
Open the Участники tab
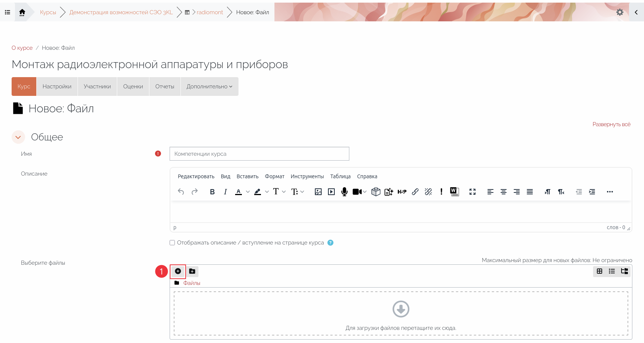pos(97,86)
